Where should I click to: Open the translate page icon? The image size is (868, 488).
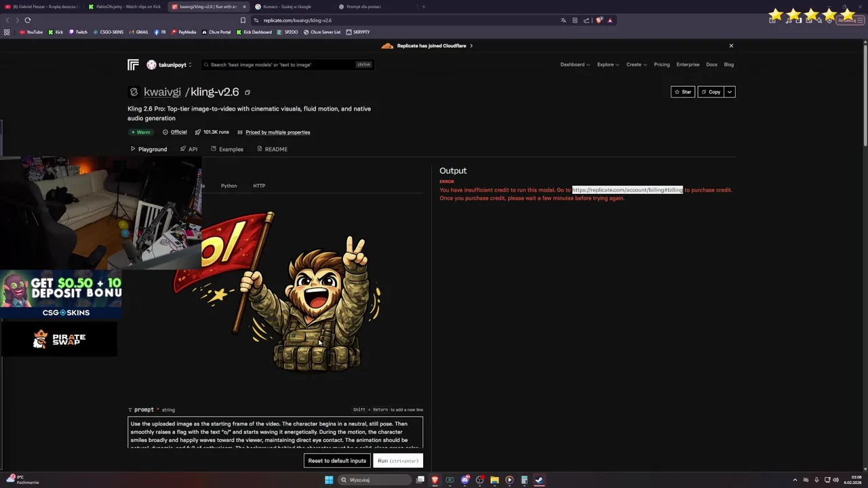(563, 20)
